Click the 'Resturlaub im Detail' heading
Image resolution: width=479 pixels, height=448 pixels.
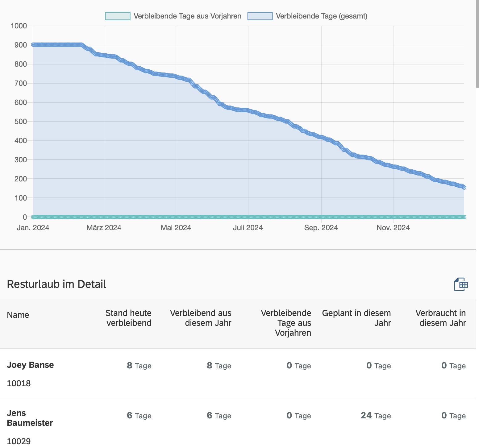tap(56, 284)
